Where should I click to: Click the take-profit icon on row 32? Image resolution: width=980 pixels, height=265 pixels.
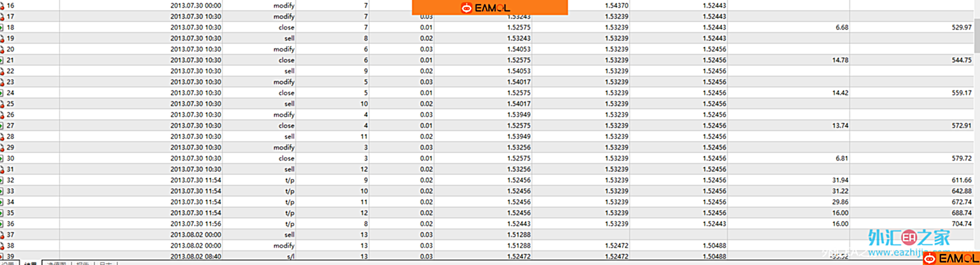pos(2,180)
